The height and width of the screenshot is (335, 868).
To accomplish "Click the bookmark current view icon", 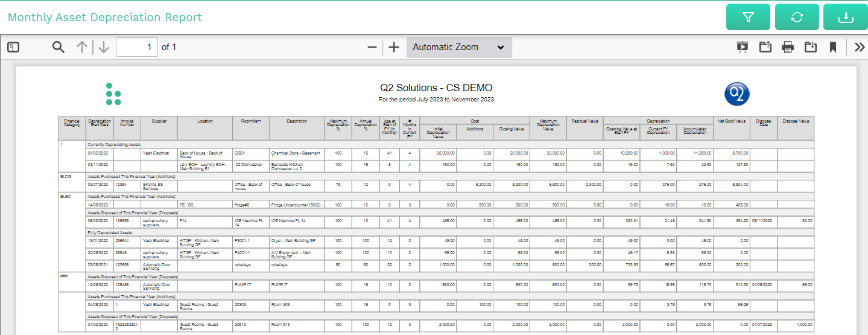I will click(x=833, y=47).
